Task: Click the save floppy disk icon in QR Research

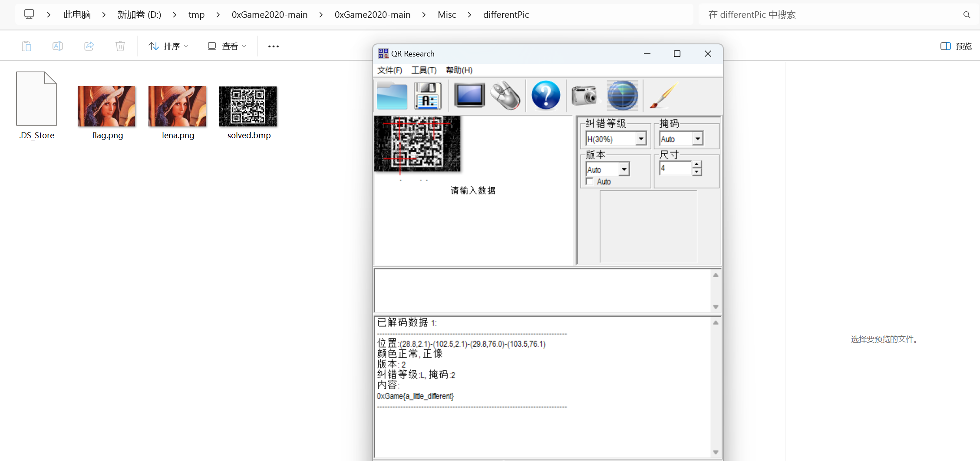Action: click(428, 96)
